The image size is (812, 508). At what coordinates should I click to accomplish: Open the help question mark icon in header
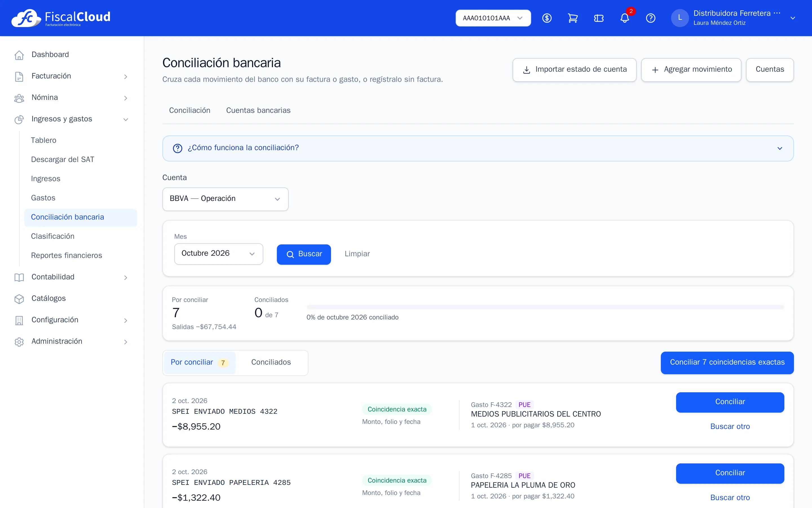click(x=651, y=18)
